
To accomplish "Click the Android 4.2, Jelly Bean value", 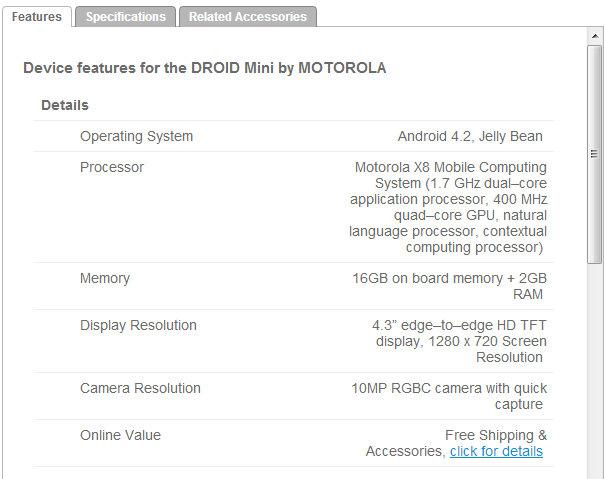I will (470, 136).
